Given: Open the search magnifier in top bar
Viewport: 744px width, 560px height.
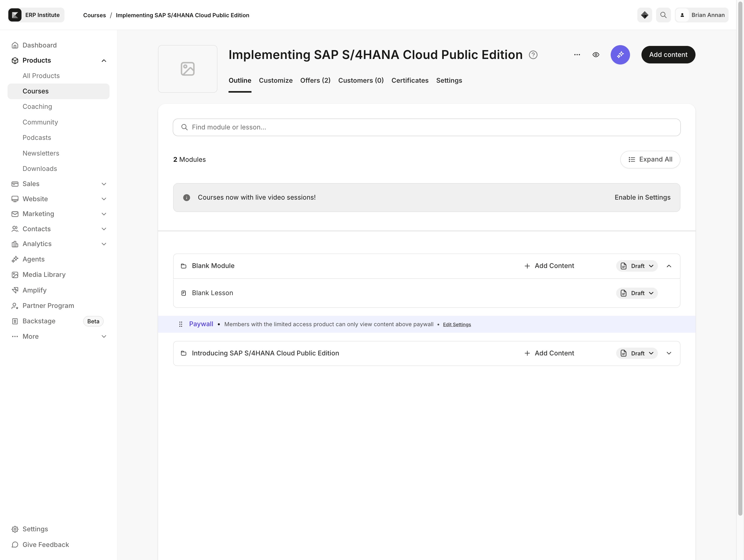Looking at the screenshot, I should [663, 15].
